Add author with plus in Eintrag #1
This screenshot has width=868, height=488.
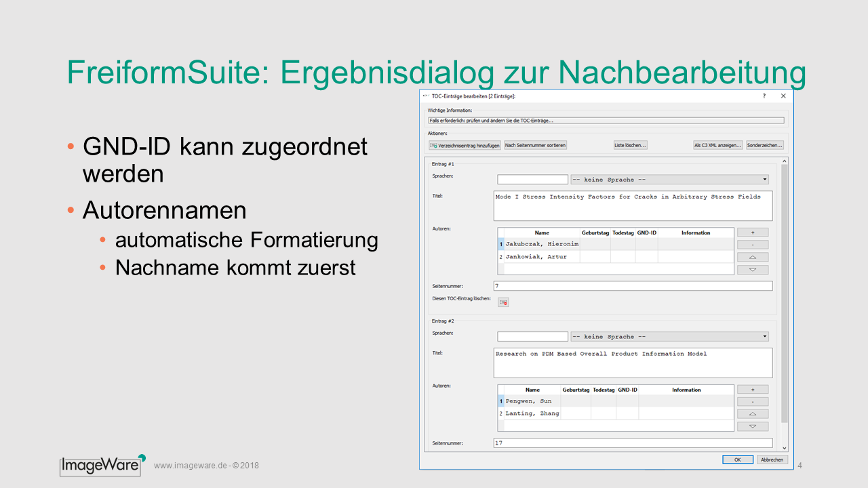(x=753, y=232)
